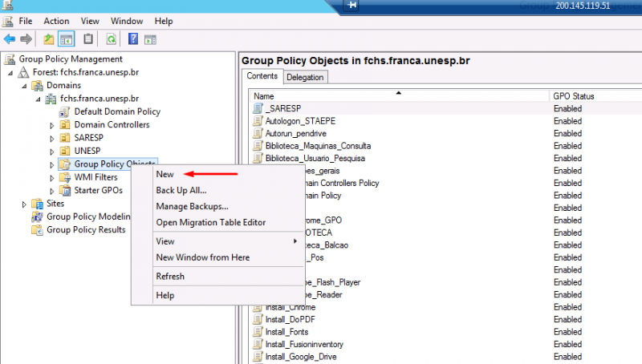
Task: Click the Group Policy Management root icon
Action: [10, 59]
